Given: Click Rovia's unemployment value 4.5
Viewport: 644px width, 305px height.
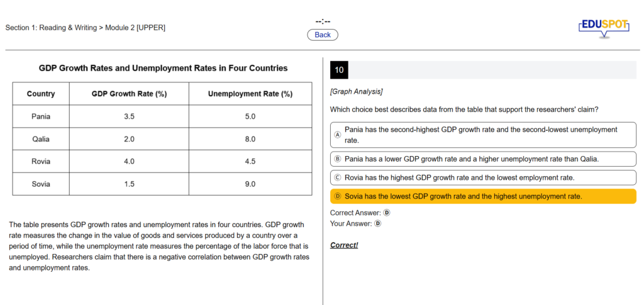Looking at the screenshot, I should coord(250,162).
